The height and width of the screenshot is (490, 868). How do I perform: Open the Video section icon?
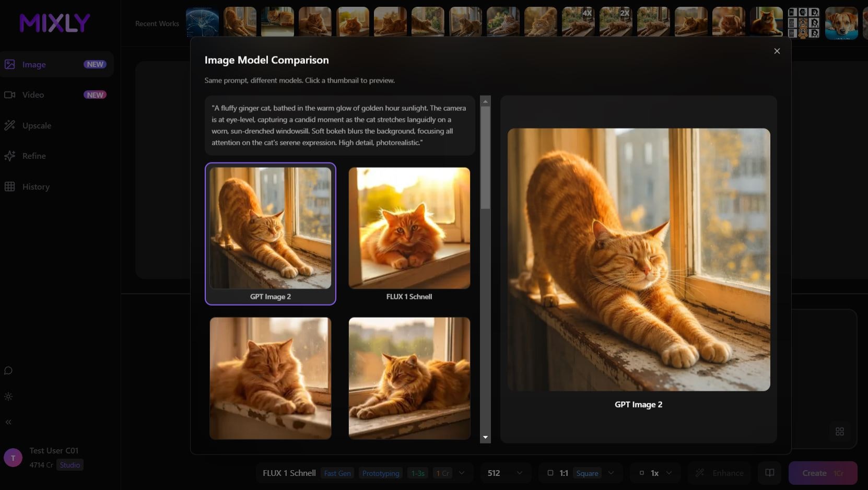click(x=9, y=95)
